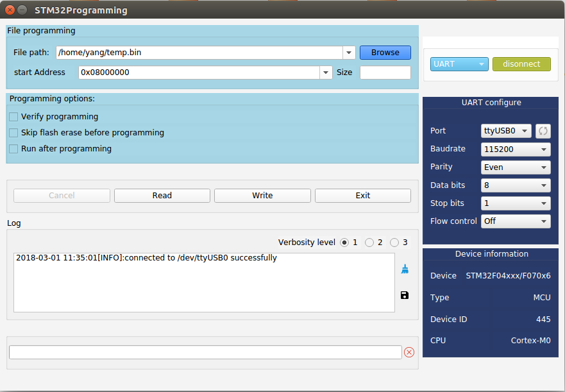Viewport: 565px width, 392px height.
Task: Expand the start Address dropdown
Action: (326, 72)
